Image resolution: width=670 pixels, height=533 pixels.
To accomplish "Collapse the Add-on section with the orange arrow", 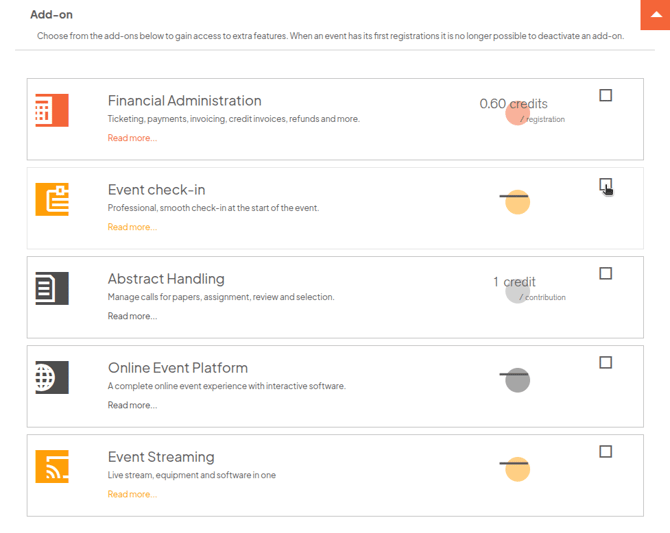I will (655, 15).
